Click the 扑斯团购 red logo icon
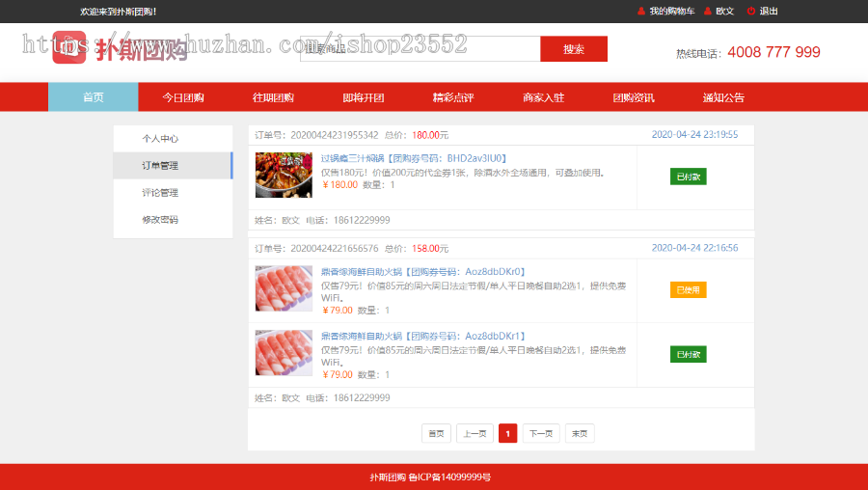The image size is (868, 490). click(69, 47)
